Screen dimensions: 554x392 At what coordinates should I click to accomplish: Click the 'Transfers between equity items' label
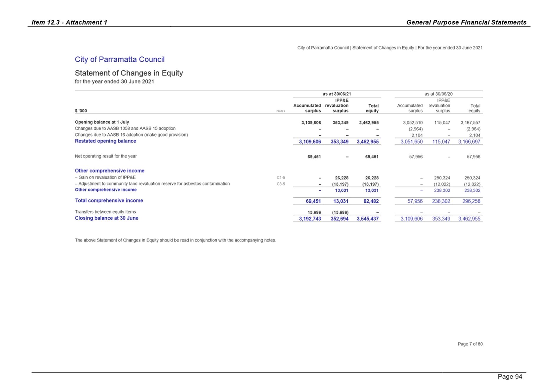(105, 212)
